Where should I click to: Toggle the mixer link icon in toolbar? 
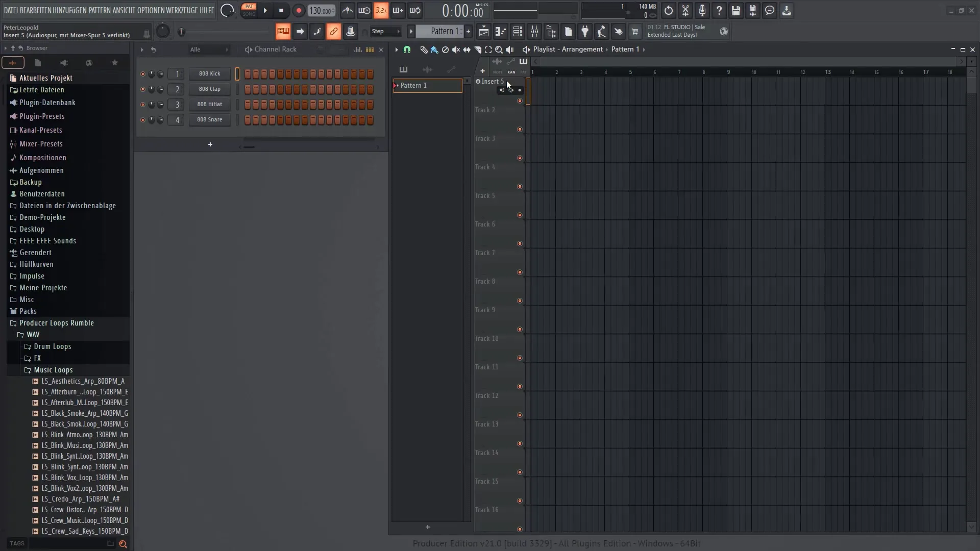(x=334, y=32)
